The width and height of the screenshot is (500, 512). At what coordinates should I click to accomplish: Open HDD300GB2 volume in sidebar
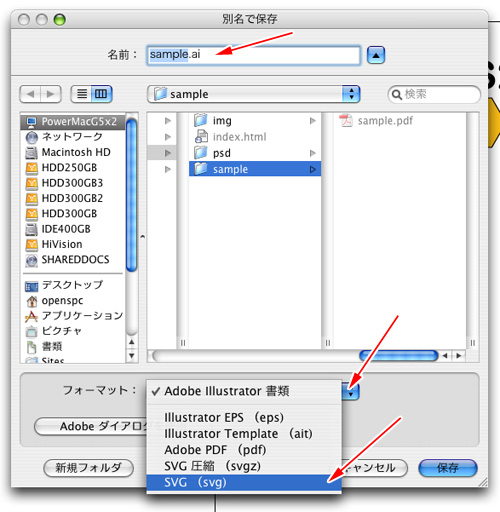click(x=73, y=198)
